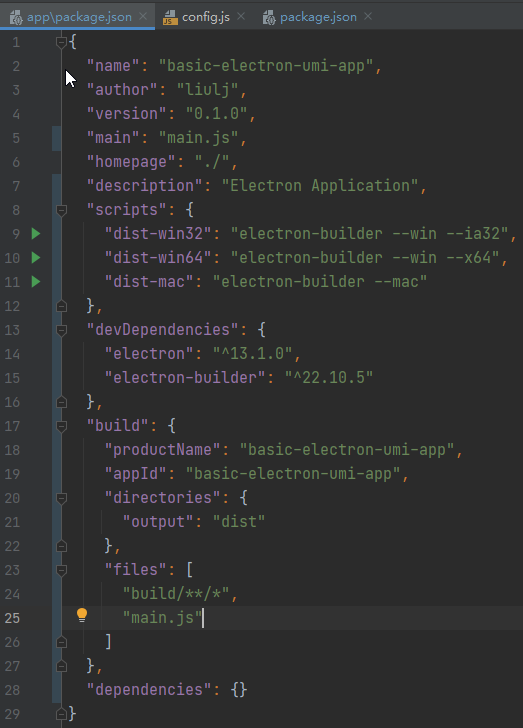This screenshot has height=728, width=523.
Task: Click the "electron-builder --mac" command string
Action: pos(320,281)
